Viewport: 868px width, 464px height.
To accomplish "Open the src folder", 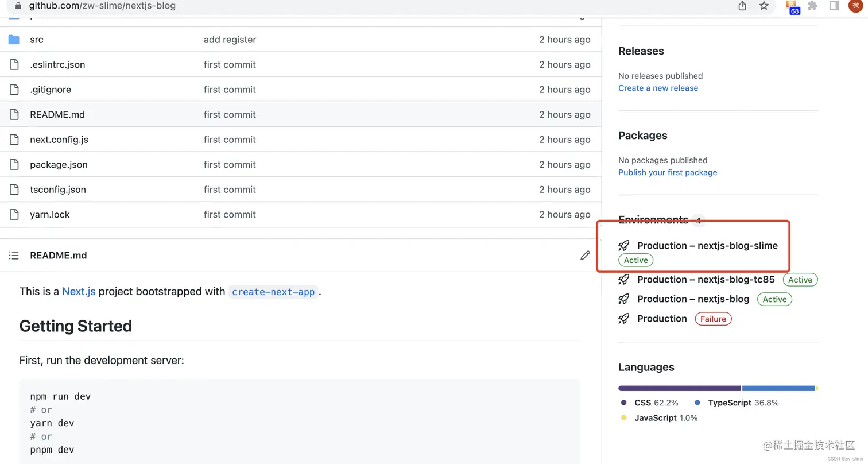I will click(36, 40).
